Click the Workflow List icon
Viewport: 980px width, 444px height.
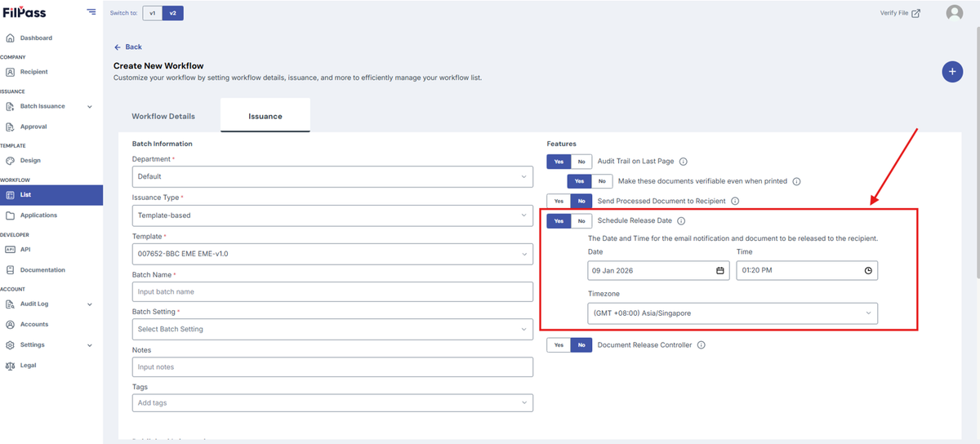point(10,195)
